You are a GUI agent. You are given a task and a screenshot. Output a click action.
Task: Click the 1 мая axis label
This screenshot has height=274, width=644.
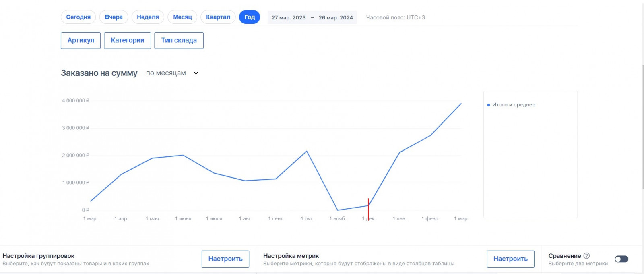[152, 218]
